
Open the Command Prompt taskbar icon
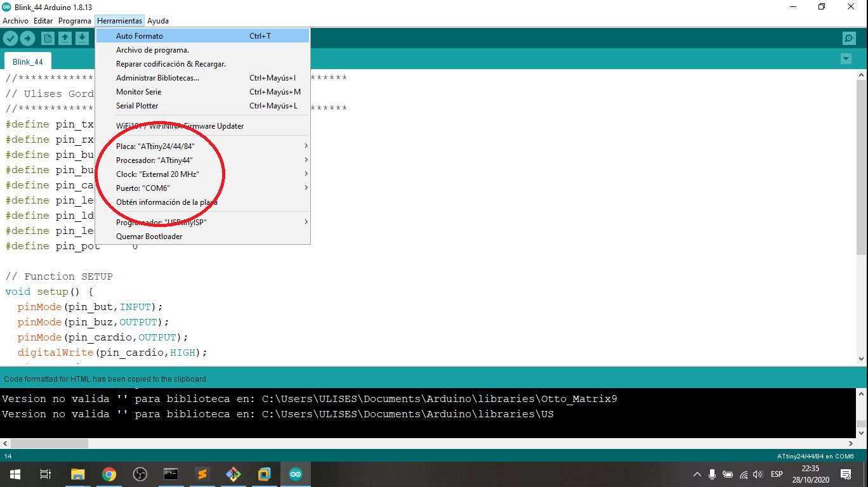tap(171, 474)
